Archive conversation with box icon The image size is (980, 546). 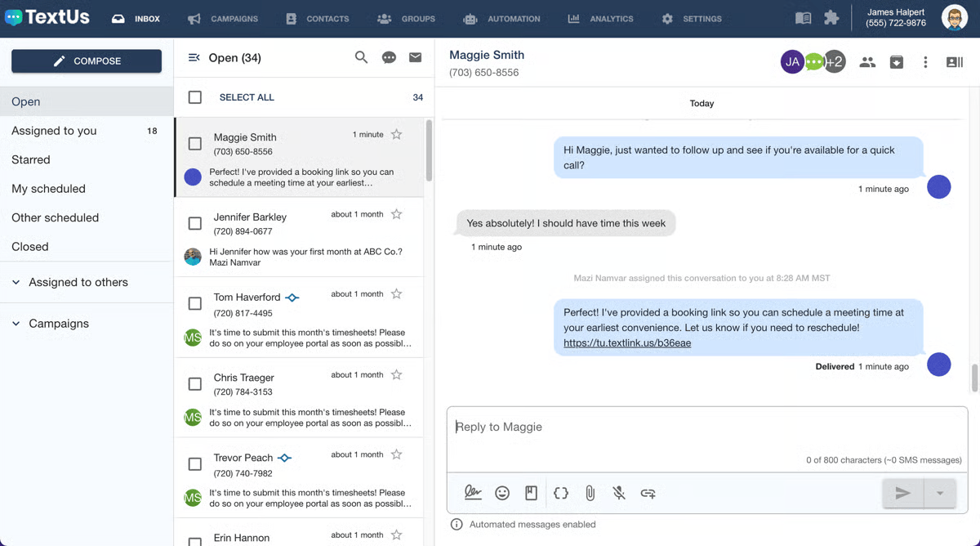click(x=896, y=62)
